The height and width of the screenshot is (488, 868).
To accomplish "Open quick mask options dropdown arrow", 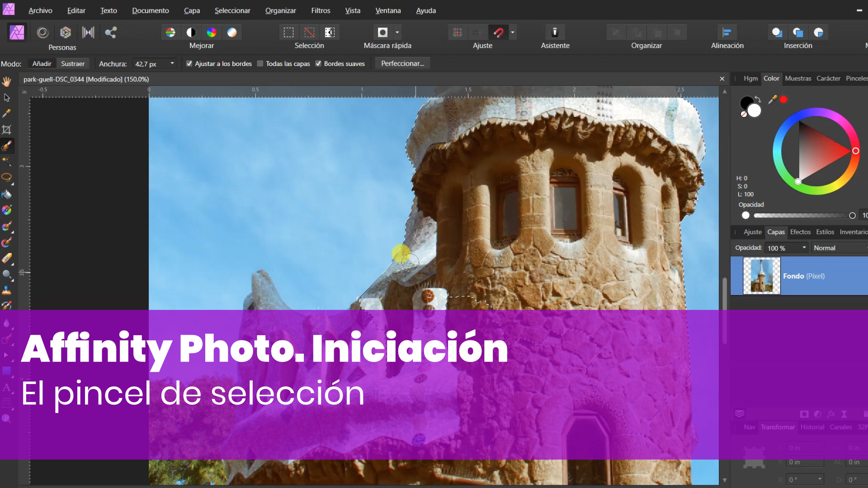I will click(397, 33).
